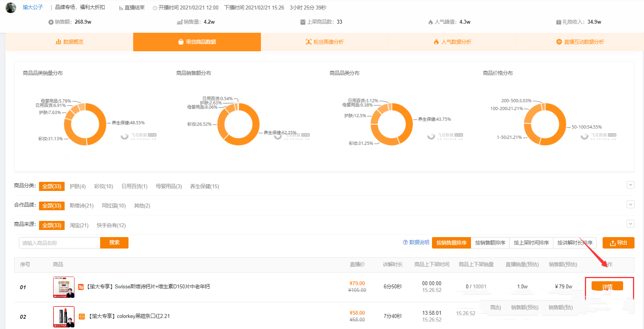Switch to 直播互动数据分析 tab
Viewport: 644px width, 329px height.
click(580, 42)
